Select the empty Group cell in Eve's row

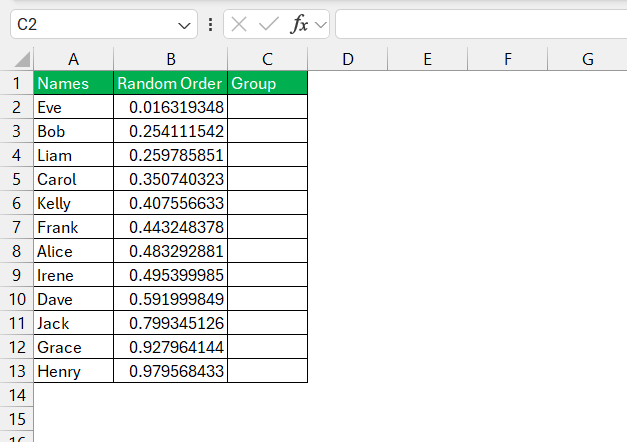(268, 107)
